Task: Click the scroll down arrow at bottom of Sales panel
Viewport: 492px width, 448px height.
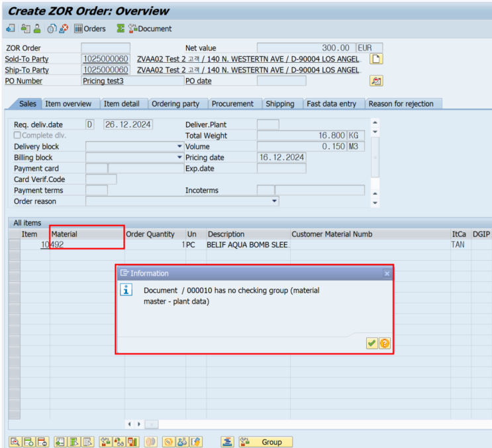Action: [x=375, y=203]
